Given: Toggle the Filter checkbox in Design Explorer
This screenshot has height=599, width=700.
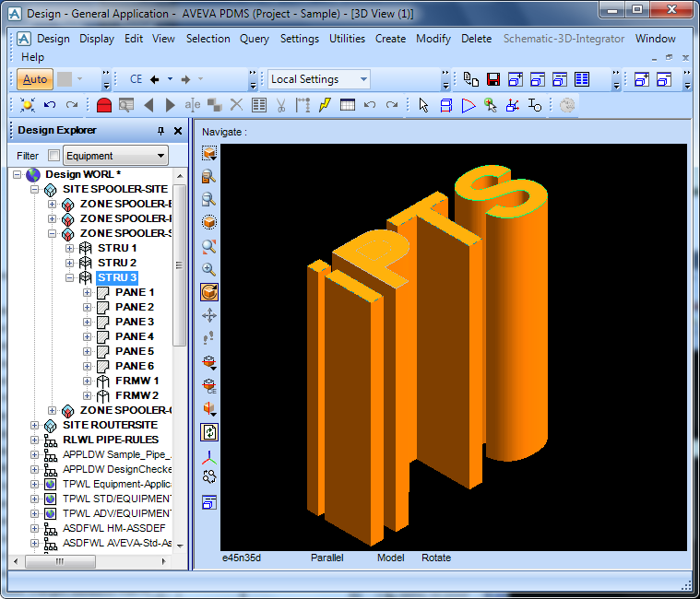Looking at the screenshot, I should click(x=53, y=155).
